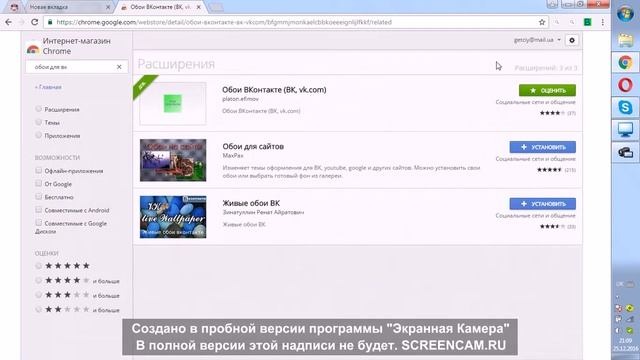Viewport: 640px width, 360px height.
Task: Select the Темы radio button
Action: point(38,122)
